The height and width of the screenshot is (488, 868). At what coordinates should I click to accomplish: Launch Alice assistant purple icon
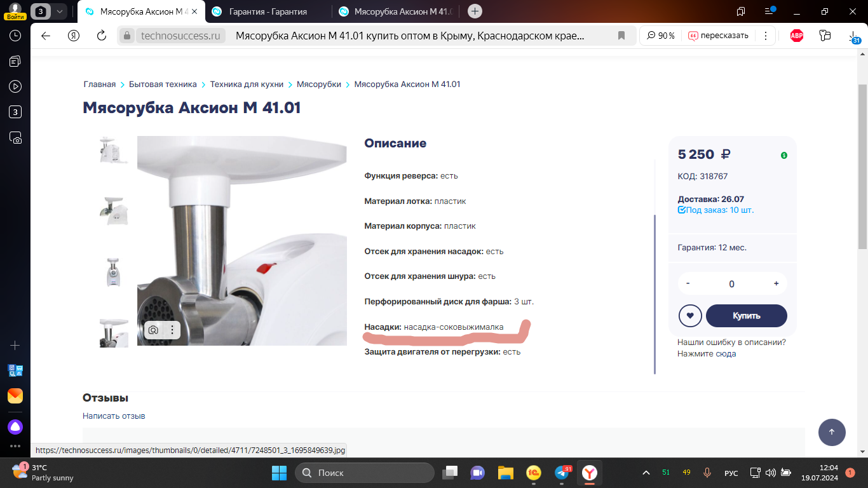(15, 426)
